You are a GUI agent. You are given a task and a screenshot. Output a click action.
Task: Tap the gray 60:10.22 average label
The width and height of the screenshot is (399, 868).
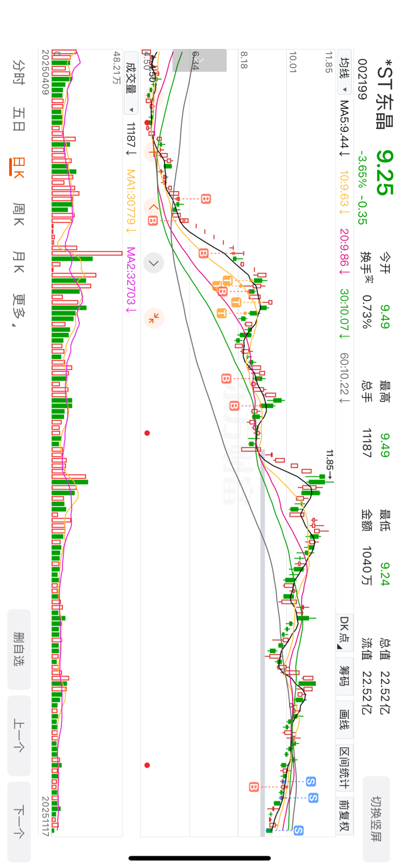tap(344, 378)
